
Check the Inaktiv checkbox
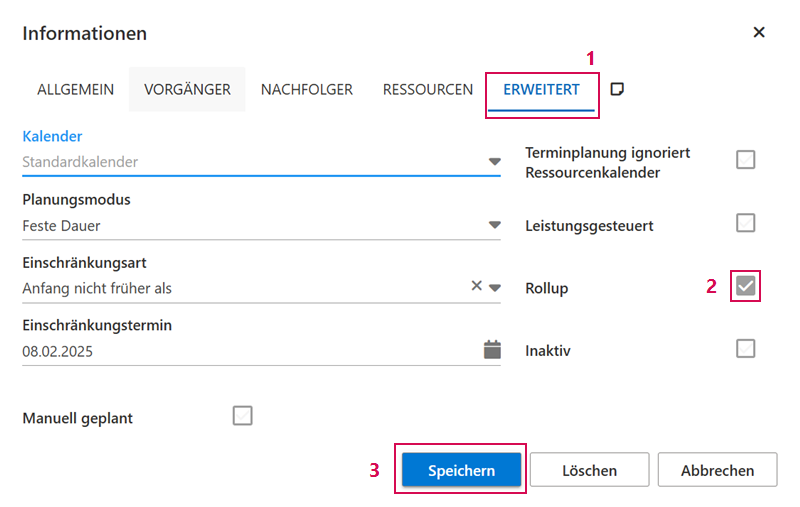coord(745,349)
